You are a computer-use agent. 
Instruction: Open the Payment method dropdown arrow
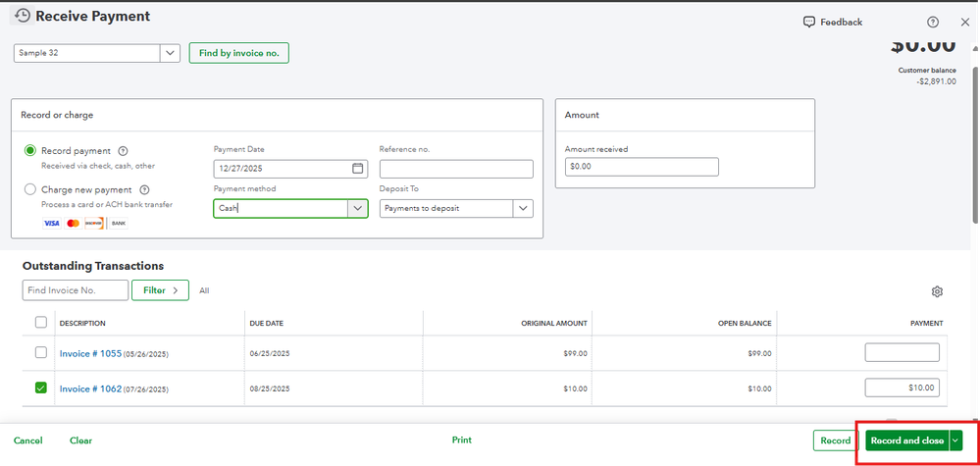357,208
